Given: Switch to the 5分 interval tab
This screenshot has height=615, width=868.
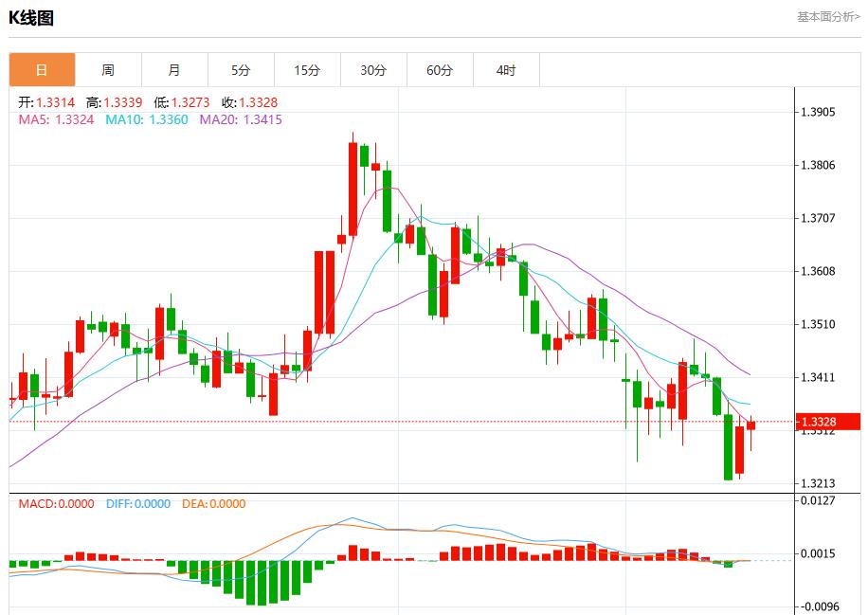Looking at the screenshot, I should pos(241,70).
